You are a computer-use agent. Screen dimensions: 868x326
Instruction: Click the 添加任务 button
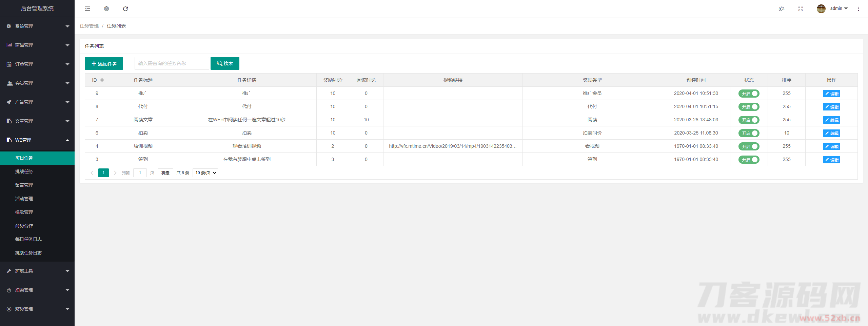click(x=104, y=64)
